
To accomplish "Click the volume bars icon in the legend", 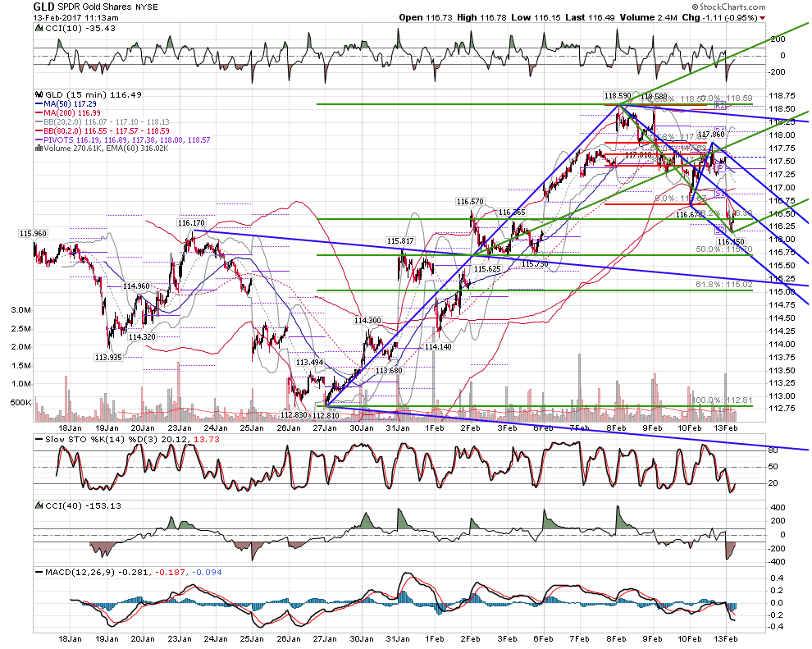I will 39,149.
